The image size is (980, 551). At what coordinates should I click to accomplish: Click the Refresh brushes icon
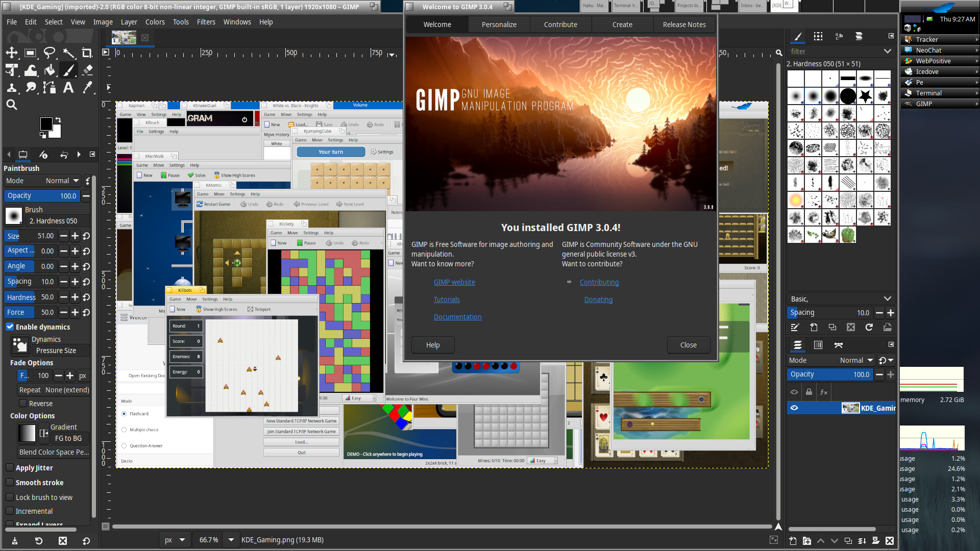tap(869, 328)
